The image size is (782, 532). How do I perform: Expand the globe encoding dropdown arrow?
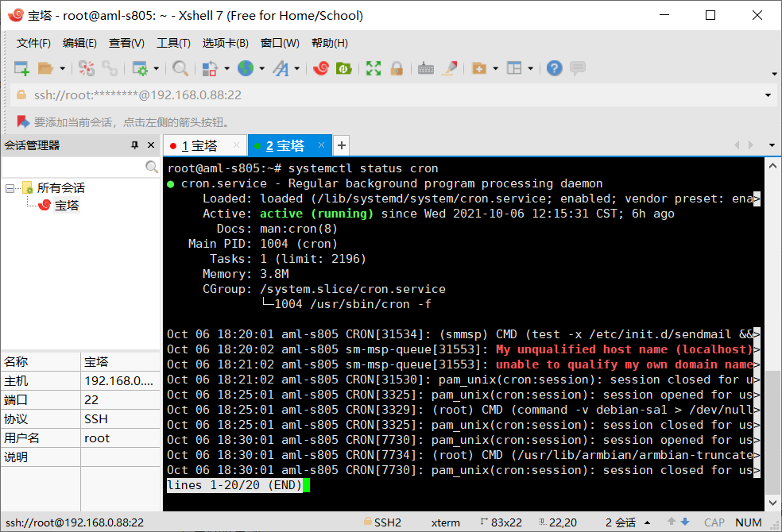261,68
